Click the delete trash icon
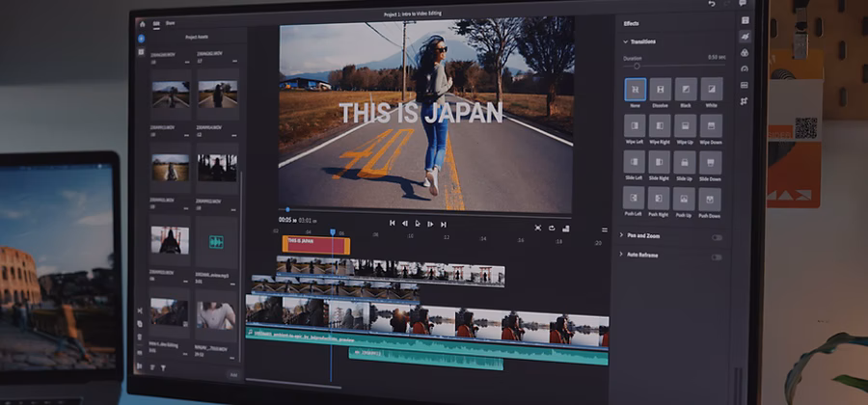This screenshot has height=405, width=868. tap(140, 337)
